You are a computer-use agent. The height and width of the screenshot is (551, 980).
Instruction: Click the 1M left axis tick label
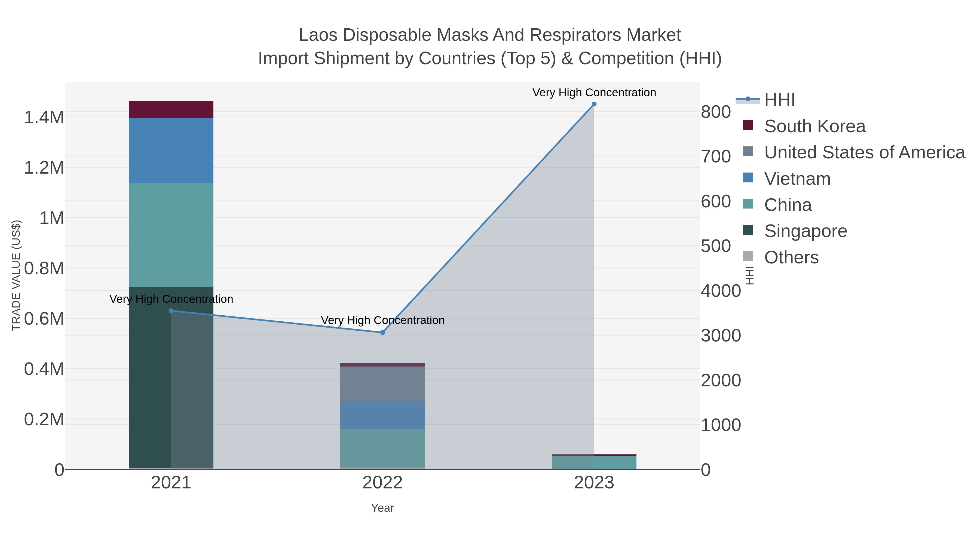(x=52, y=218)
